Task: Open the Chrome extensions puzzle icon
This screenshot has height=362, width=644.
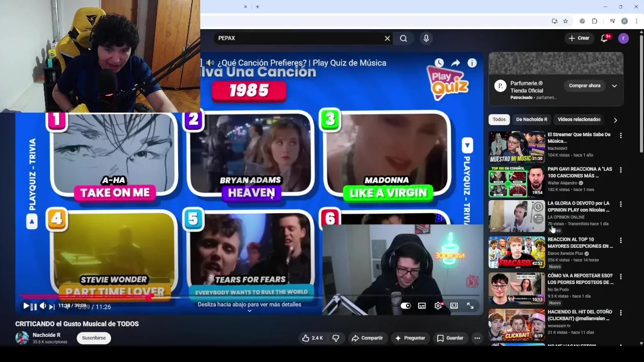Action: pos(594,21)
